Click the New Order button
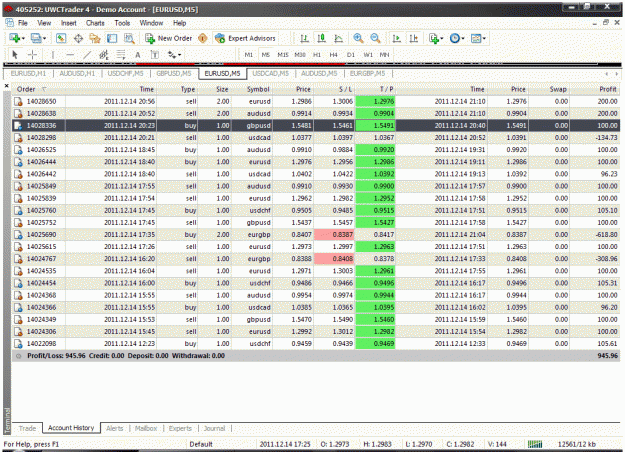Viewport: 625px width, 452px height. (169, 38)
